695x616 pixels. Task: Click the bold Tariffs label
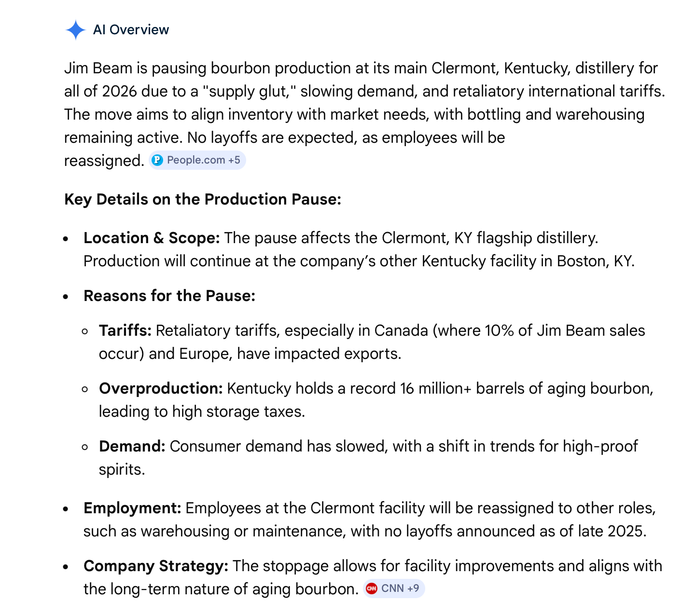click(125, 330)
